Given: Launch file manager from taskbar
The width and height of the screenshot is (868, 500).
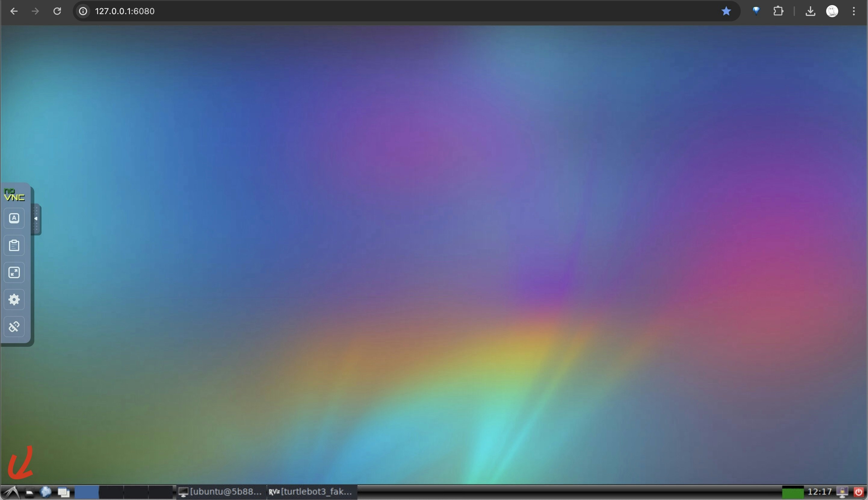Looking at the screenshot, I should coord(30,492).
